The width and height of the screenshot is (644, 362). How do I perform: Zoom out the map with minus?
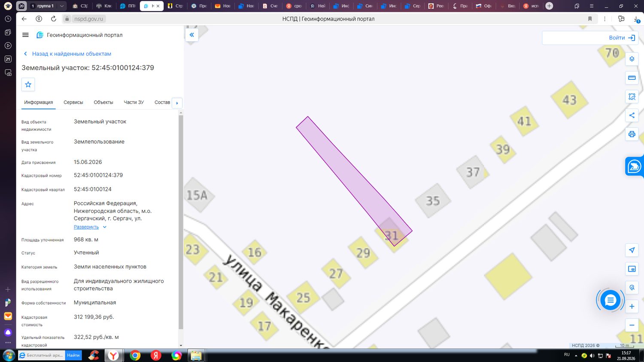[632, 325]
